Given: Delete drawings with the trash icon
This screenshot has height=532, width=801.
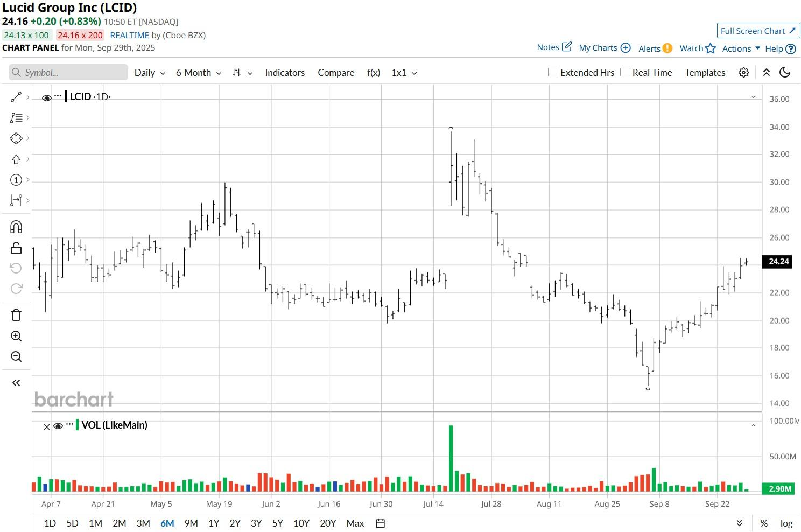Looking at the screenshot, I should pos(16,315).
